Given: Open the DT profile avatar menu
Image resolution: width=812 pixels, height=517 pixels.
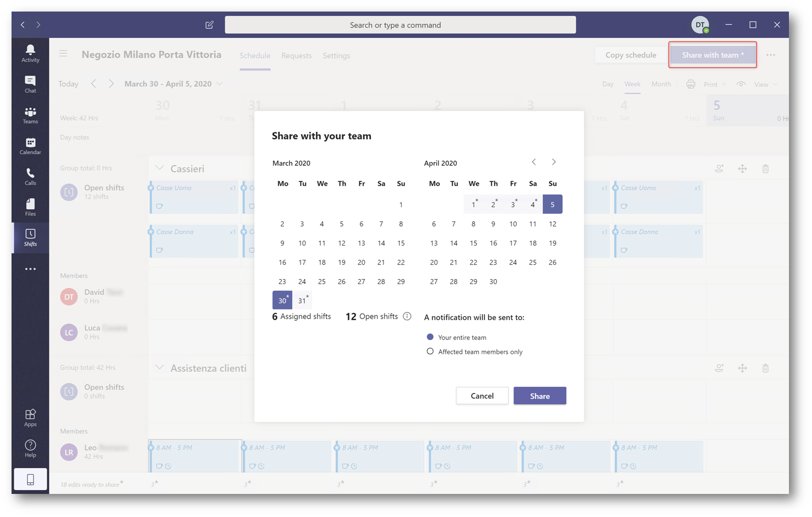Looking at the screenshot, I should (700, 25).
